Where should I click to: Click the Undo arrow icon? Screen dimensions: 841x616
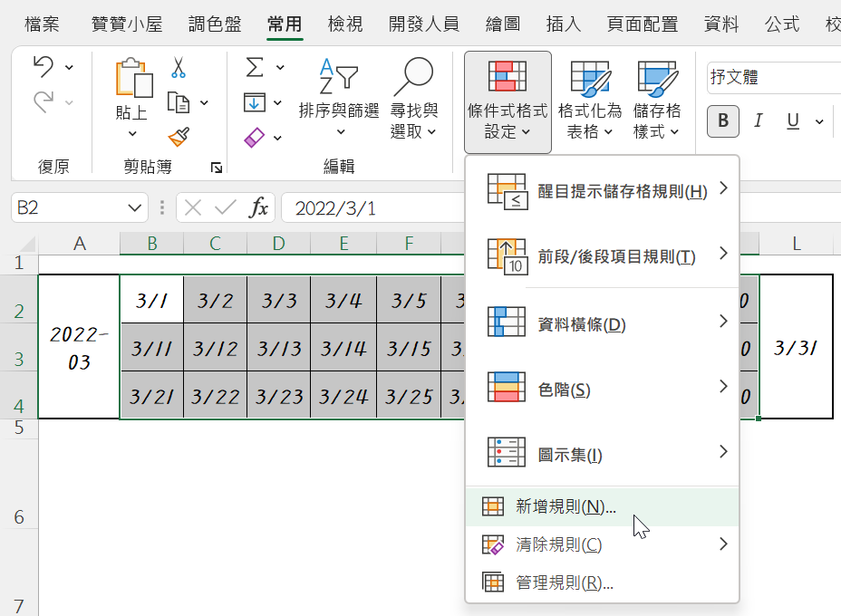(x=43, y=67)
